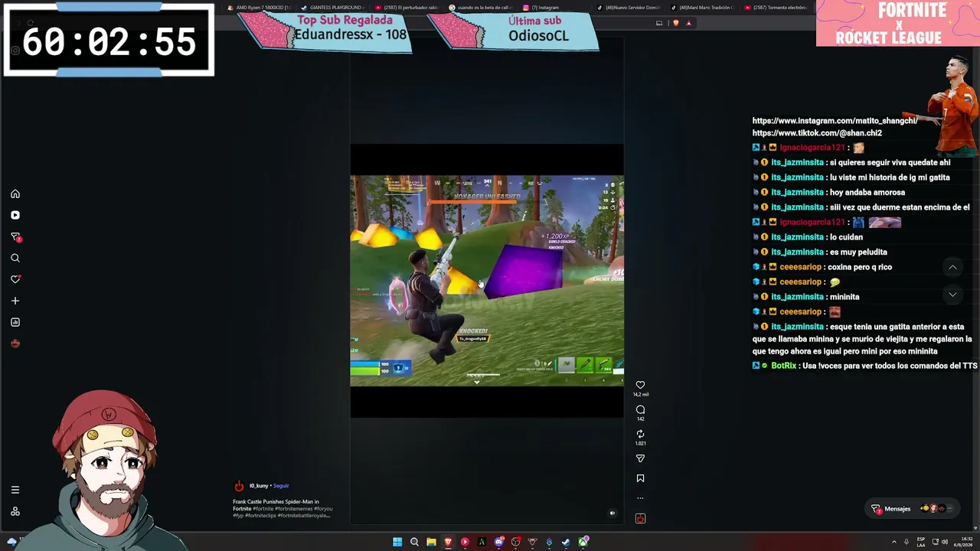
Task: Open the reel's audio thumbnail
Action: click(x=640, y=518)
